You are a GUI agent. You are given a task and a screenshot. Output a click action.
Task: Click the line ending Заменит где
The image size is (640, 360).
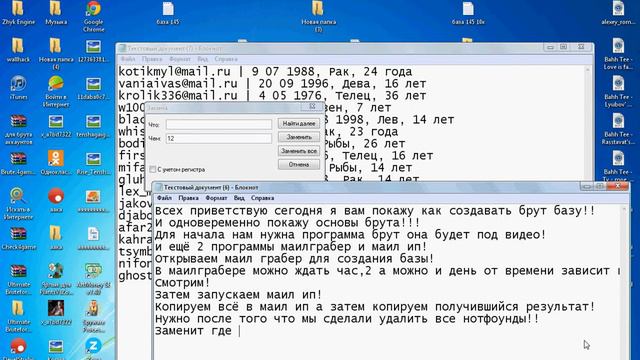[x=193, y=331]
